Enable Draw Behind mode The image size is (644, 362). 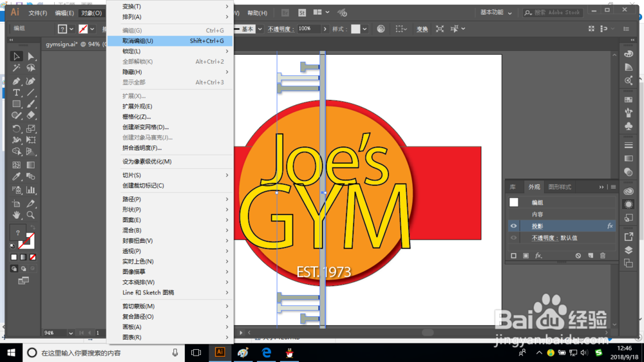tap(23, 269)
